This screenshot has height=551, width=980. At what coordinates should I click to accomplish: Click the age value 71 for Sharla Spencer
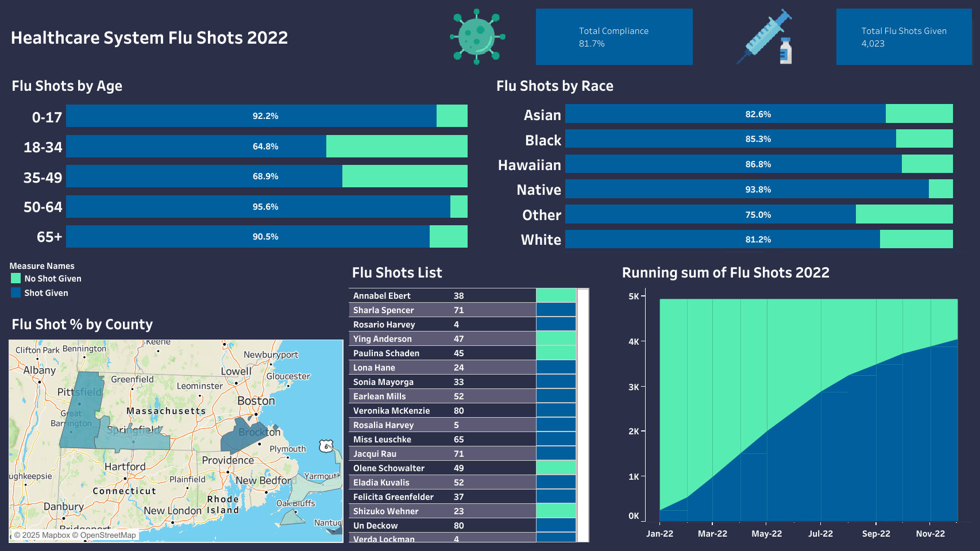point(458,310)
